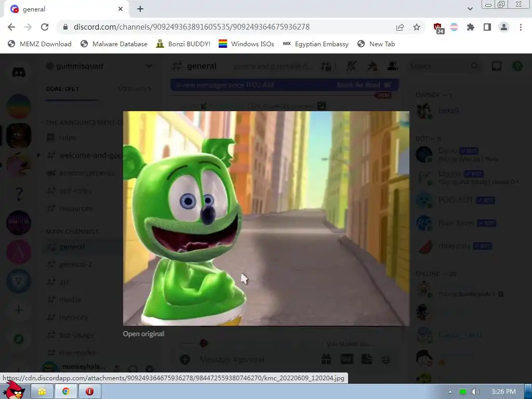Viewport: 532px width, 399px height.
Task: Toggle microphone mute in user panel
Action: click(x=117, y=368)
